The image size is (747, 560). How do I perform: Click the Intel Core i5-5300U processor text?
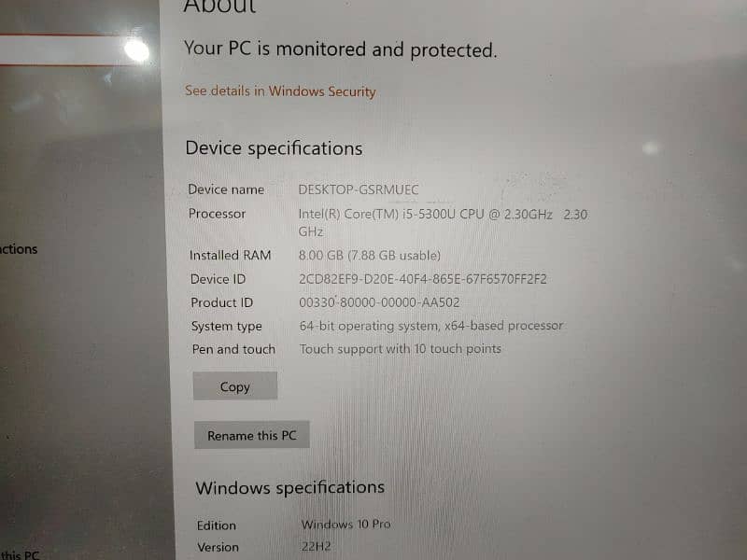[x=443, y=222]
